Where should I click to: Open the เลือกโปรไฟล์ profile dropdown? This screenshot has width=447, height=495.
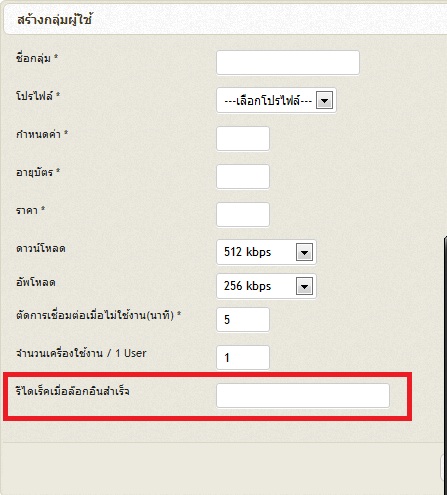tap(276, 100)
